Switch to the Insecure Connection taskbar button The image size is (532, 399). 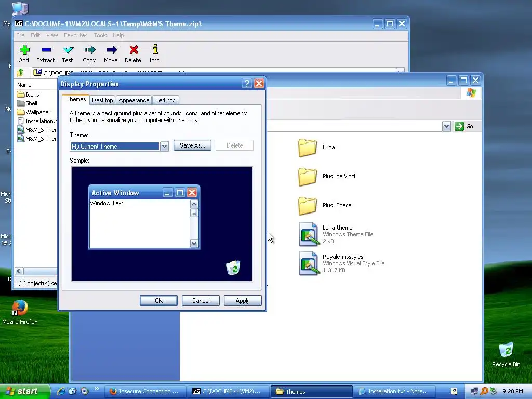pyautogui.click(x=145, y=391)
